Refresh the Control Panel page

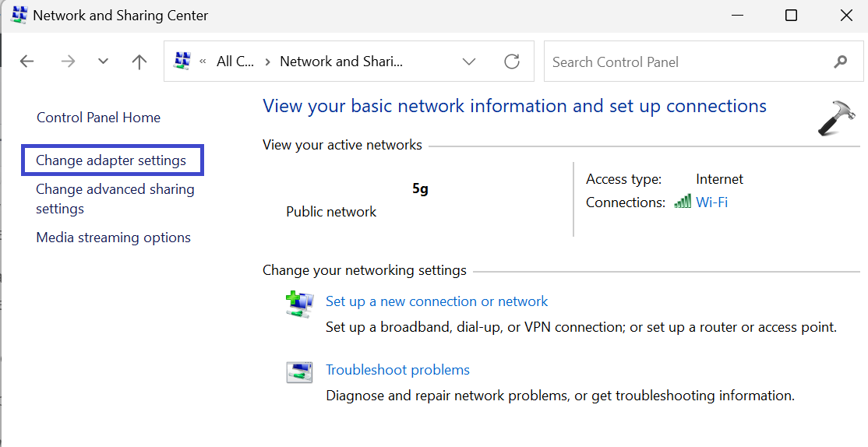point(512,62)
